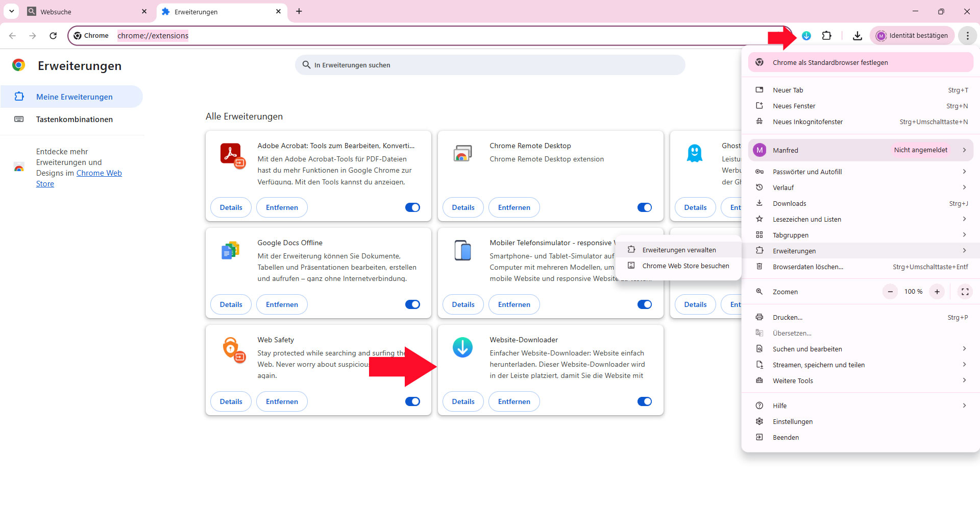Choose Einstellungen from the Chrome menu
Image resolution: width=980 pixels, height=522 pixels.
pyautogui.click(x=793, y=421)
